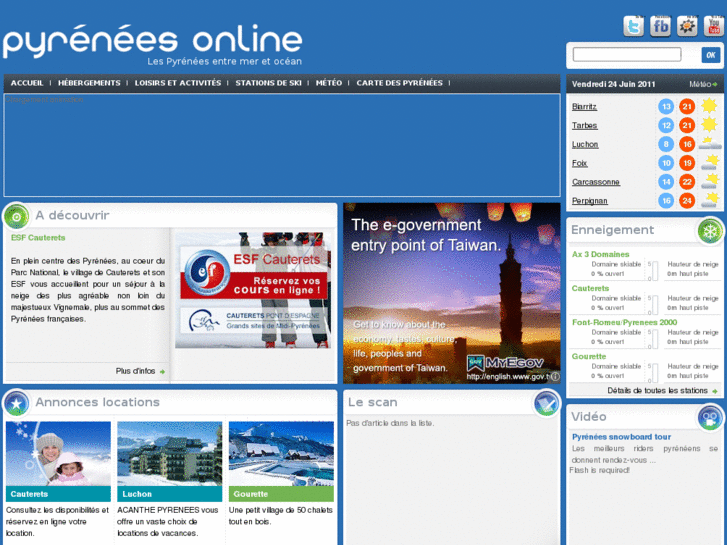The width and height of the screenshot is (727, 545).
Task: Open the ESF Cauterets title link
Action: [38, 238]
